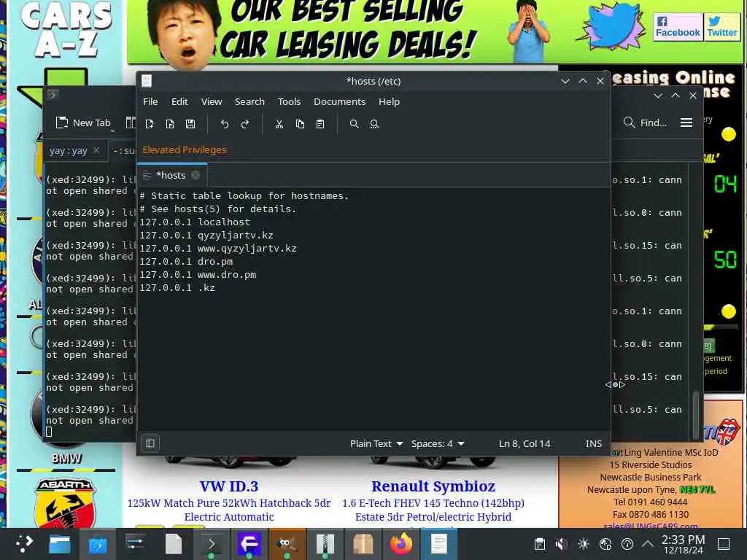Open the New Tab dropdown arrow in Konsole

click(113, 130)
